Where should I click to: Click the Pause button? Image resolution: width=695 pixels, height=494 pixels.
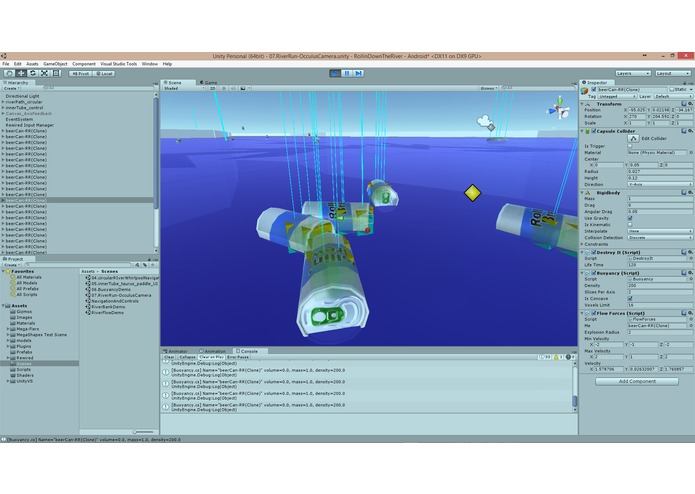pyautogui.click(x=347, y=74)
